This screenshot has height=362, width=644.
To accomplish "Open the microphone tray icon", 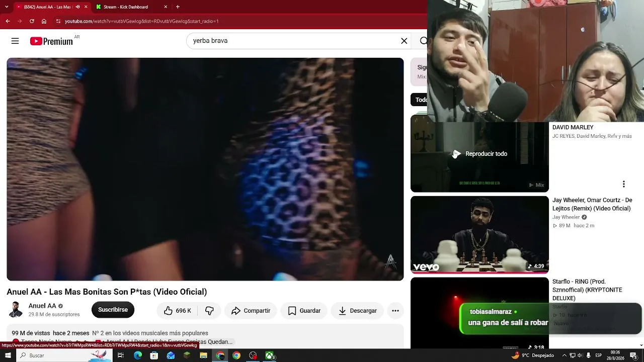I will 588,355.
